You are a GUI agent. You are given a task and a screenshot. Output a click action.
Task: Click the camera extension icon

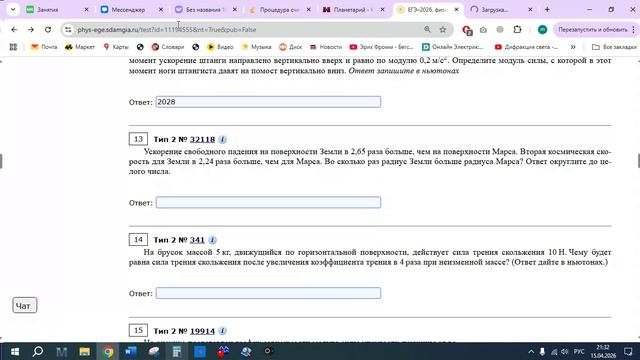483,29
